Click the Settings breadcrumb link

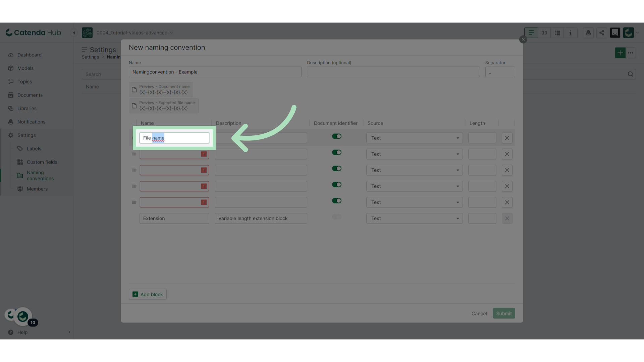(x=90, y=57)
